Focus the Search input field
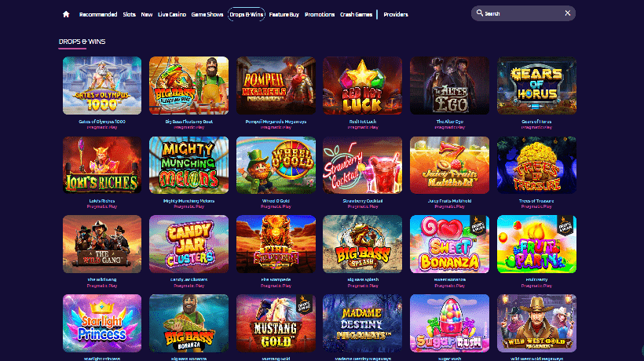Screen dimensions: 644x361 coord(523,13)
